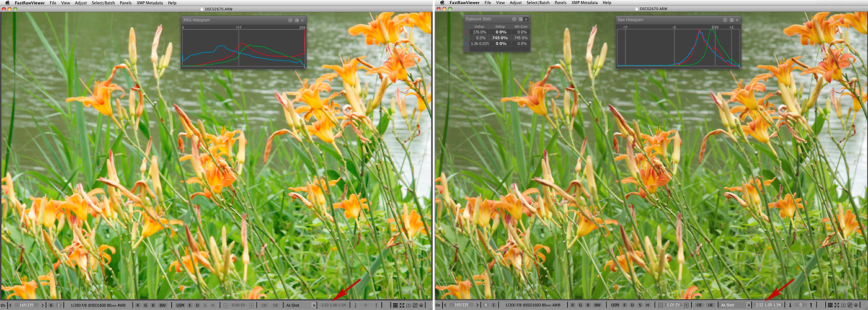Open XMP Metadata menu in left window
This screenshot has width=868, height=310.
click(151, 2)
